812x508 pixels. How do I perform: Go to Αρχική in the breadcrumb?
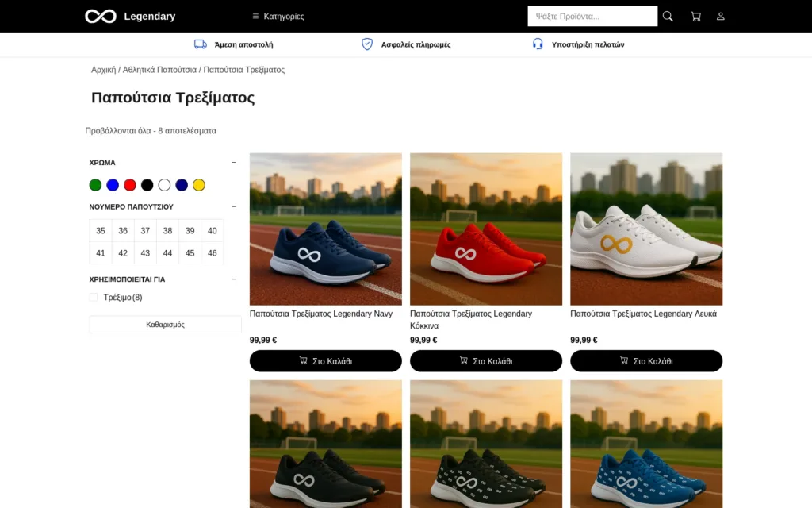(103, 70)
